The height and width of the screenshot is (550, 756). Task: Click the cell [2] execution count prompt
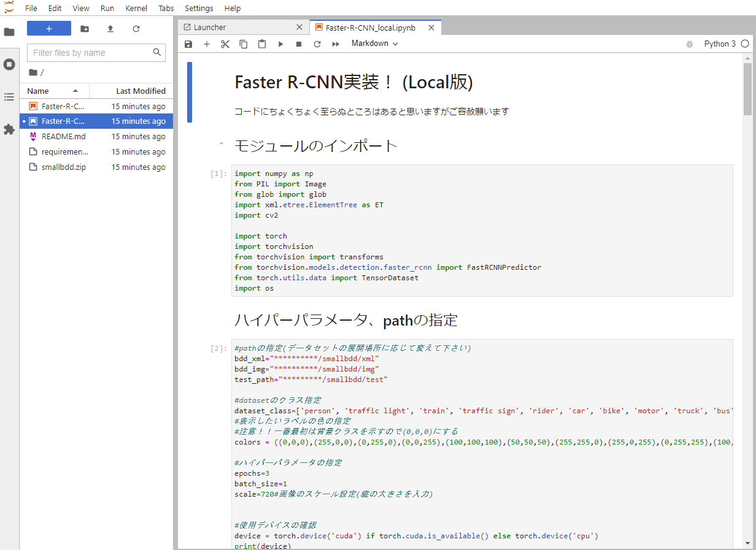coord(218,348)
